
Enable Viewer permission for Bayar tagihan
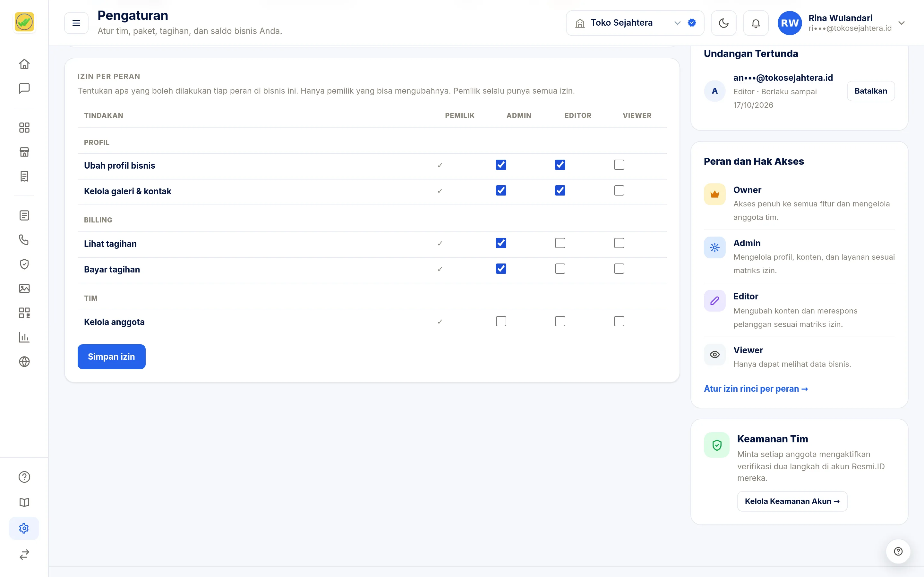click(619, 269)
